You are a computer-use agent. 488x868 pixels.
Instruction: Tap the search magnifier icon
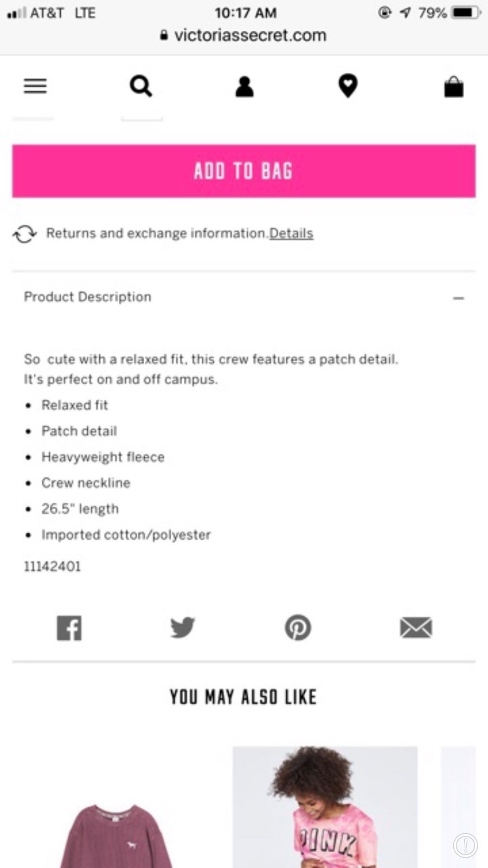[141, 86]
